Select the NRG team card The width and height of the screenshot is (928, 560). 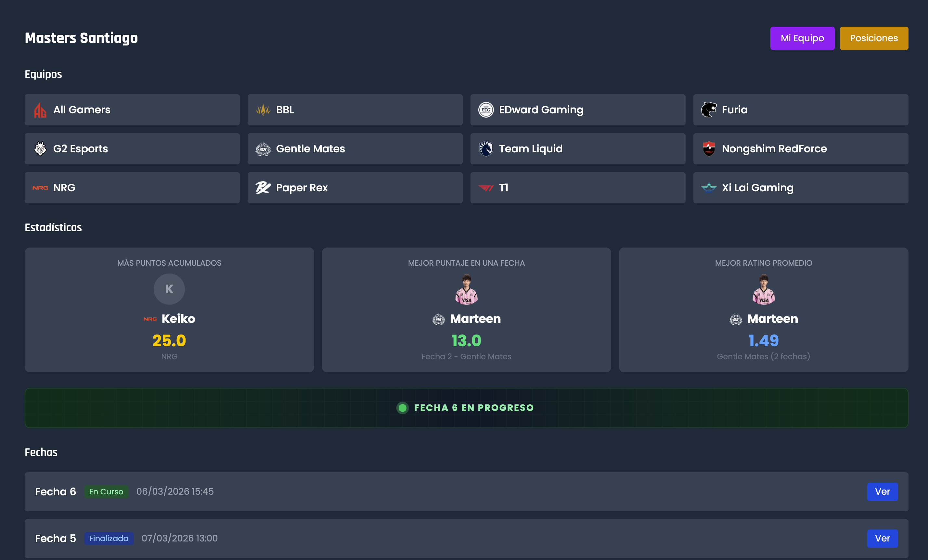tap(132, 187)
